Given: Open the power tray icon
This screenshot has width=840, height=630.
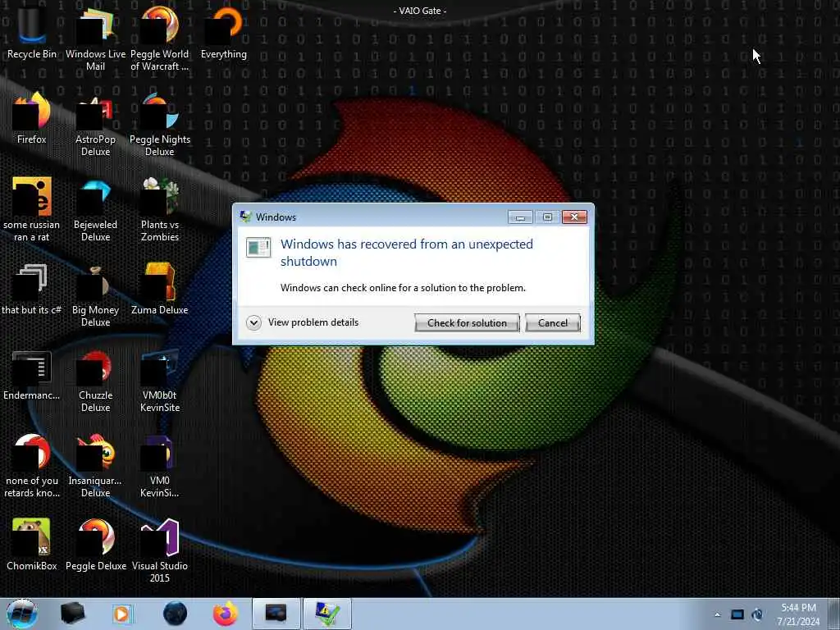Looking at the screenshot, I should [757, 614].
